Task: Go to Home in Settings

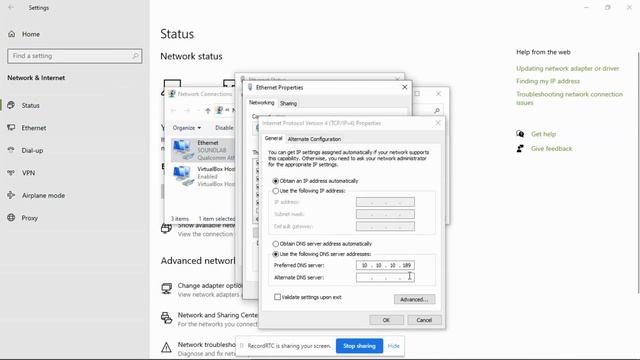Action: [x=24, y=34]
